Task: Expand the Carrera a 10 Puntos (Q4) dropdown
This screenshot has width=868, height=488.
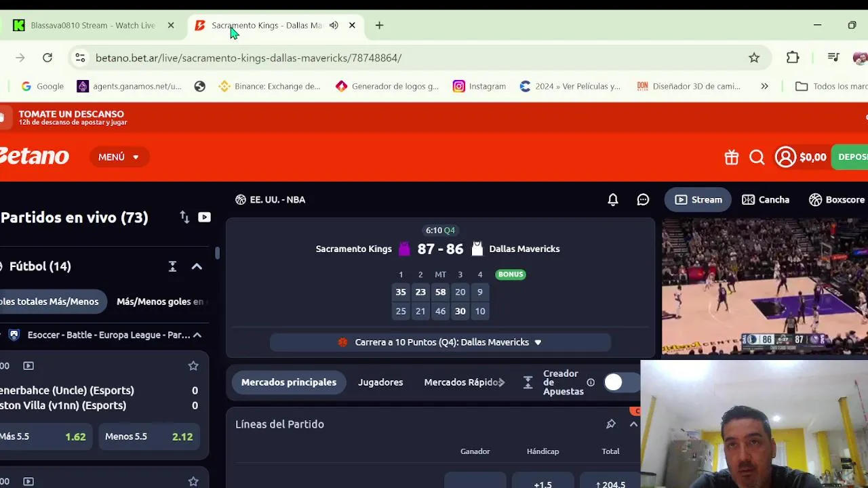Action: pyautogui.click(x=440, y=342)
